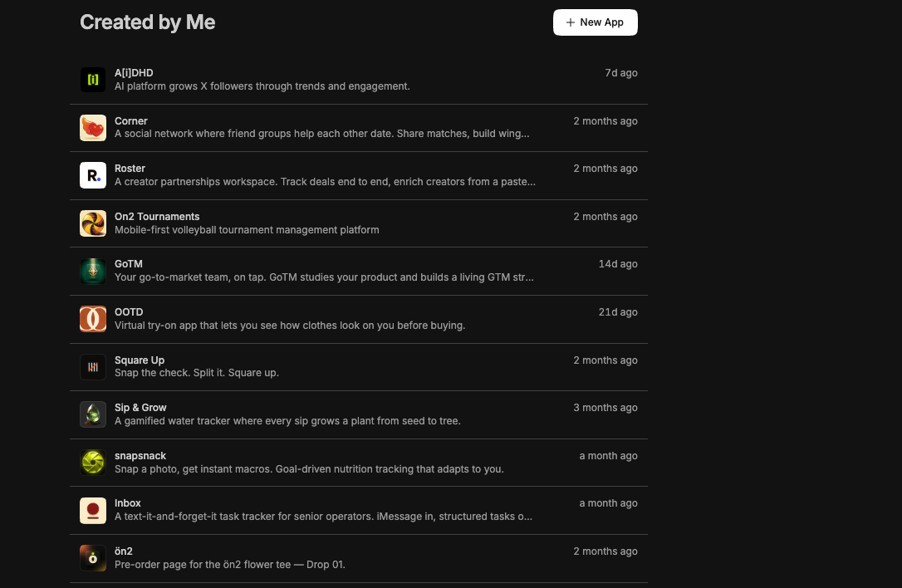Open the snapsnack app title
902x588 pixels.
pyautogui.click(x=140, y=456)
